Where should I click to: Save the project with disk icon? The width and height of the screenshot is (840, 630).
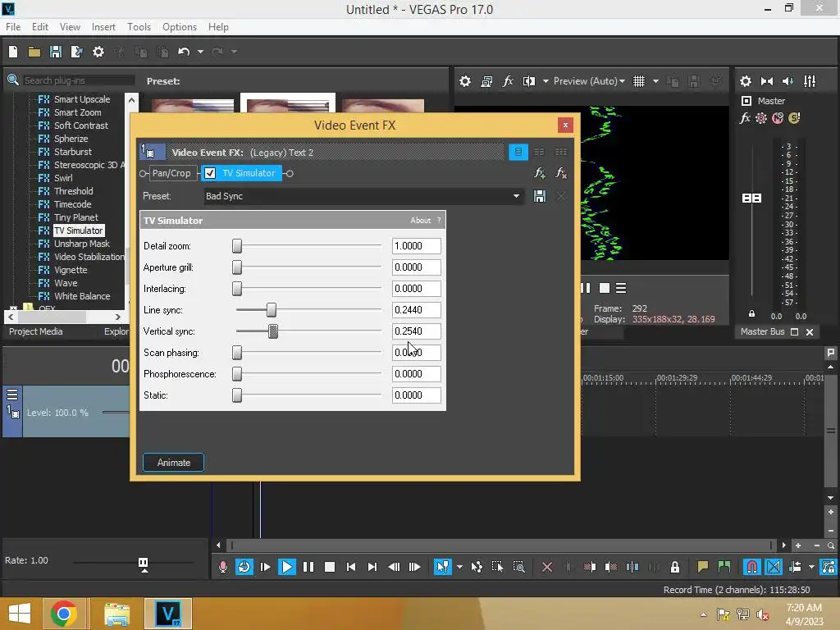56,52
